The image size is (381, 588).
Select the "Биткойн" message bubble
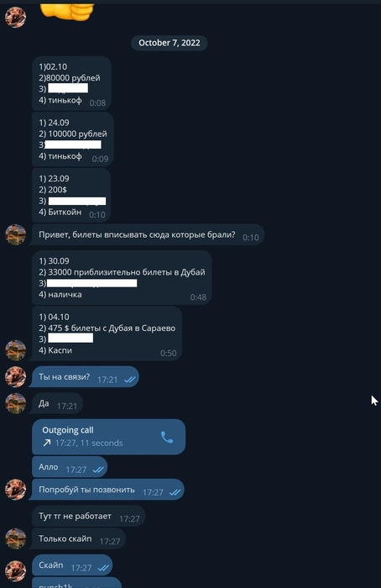71,196
